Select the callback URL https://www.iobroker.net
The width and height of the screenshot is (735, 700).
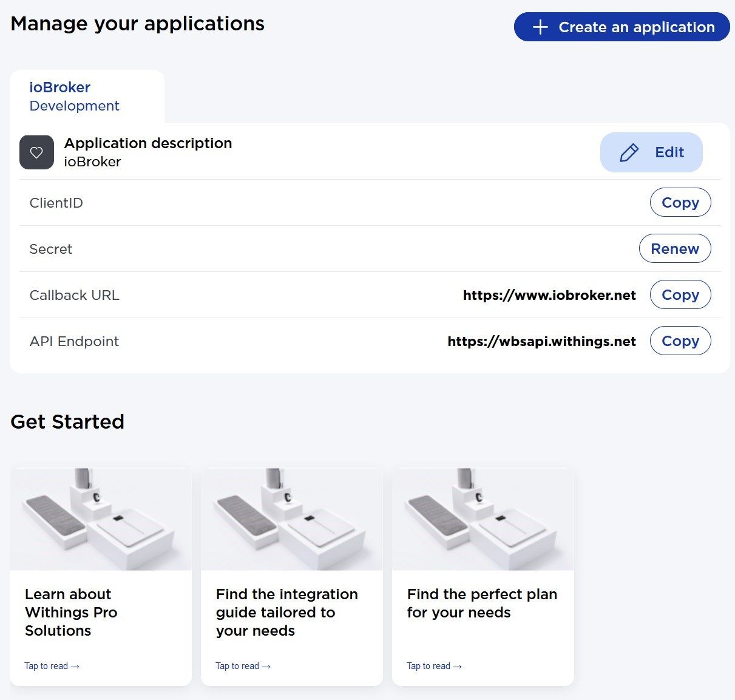[549, 295]
